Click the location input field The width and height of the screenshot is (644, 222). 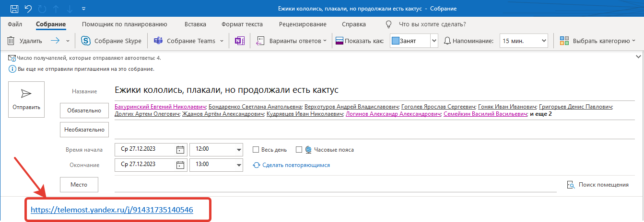pyautogui.click(x=335, y=184)
